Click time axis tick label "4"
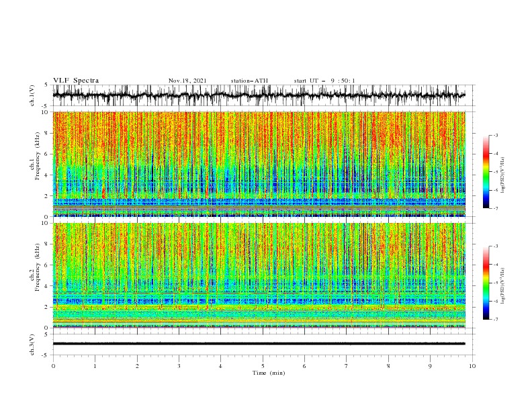This screenshot has width=532, height=411. tap(220, 366)
